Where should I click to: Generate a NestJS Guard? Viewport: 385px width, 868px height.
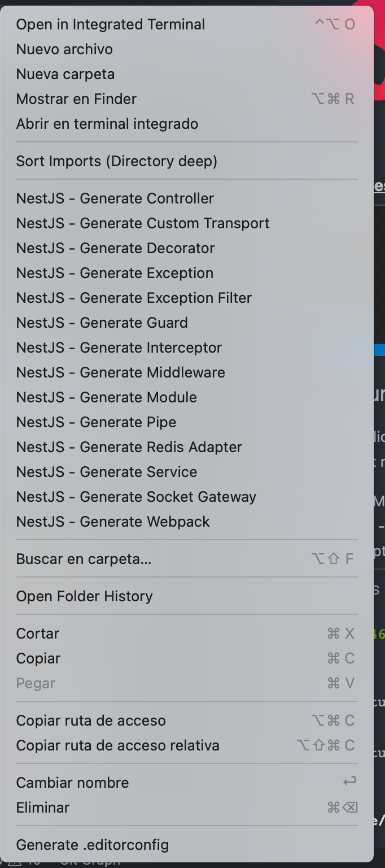102,322
